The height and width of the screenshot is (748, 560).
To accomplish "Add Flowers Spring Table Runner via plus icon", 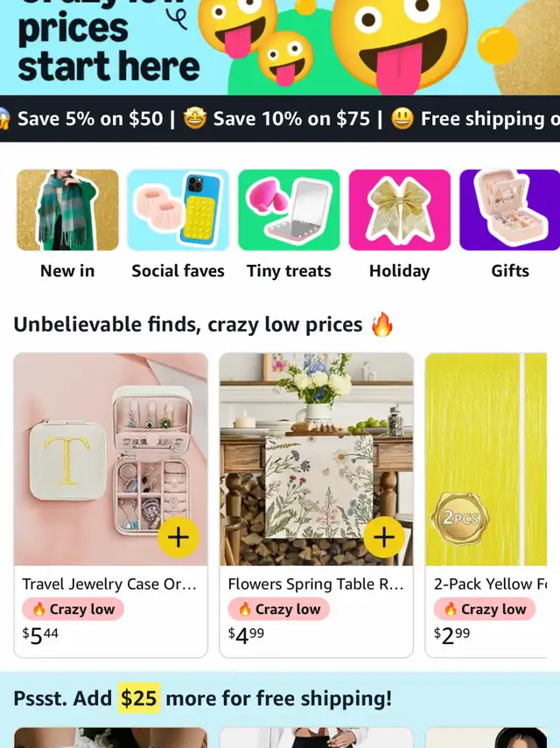I will pyautogui.click(x=384, y=537).
